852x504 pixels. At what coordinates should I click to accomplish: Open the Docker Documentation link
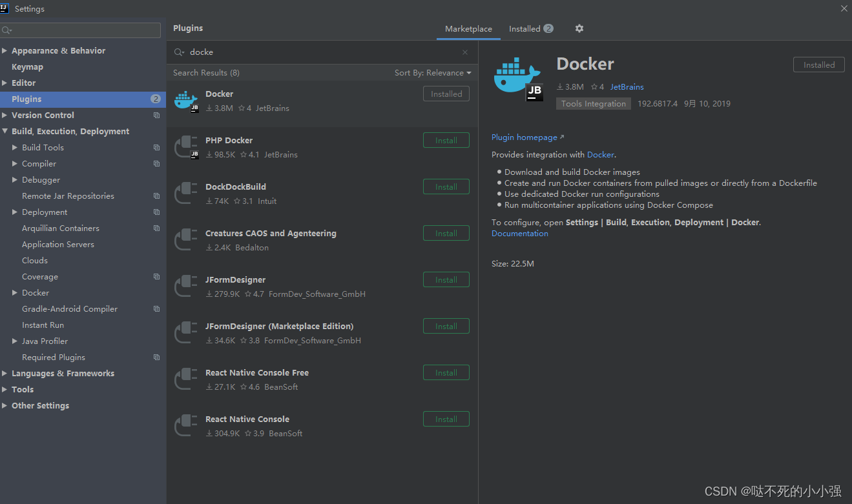[520, 234]
